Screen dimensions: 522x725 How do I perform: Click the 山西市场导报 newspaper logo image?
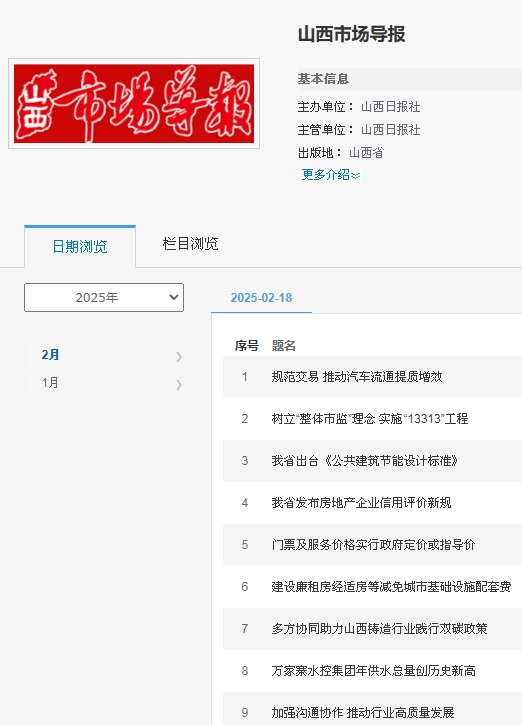[x=134, y=104]
